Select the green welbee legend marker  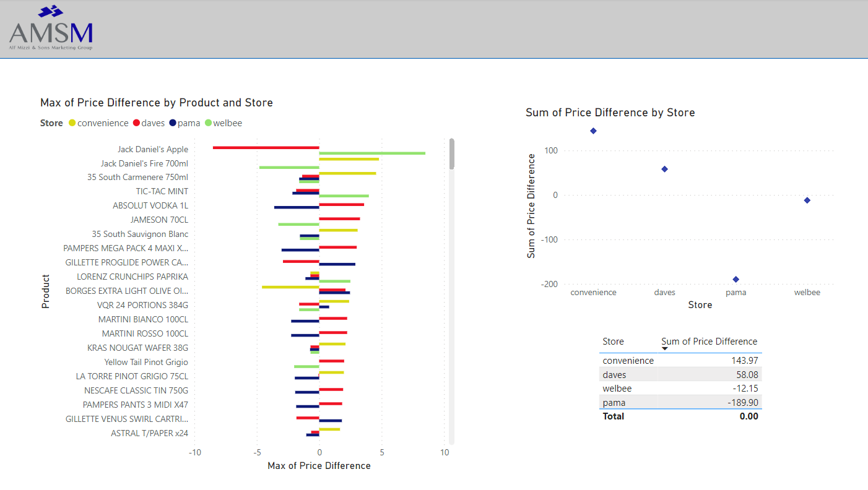click(208, 123)
